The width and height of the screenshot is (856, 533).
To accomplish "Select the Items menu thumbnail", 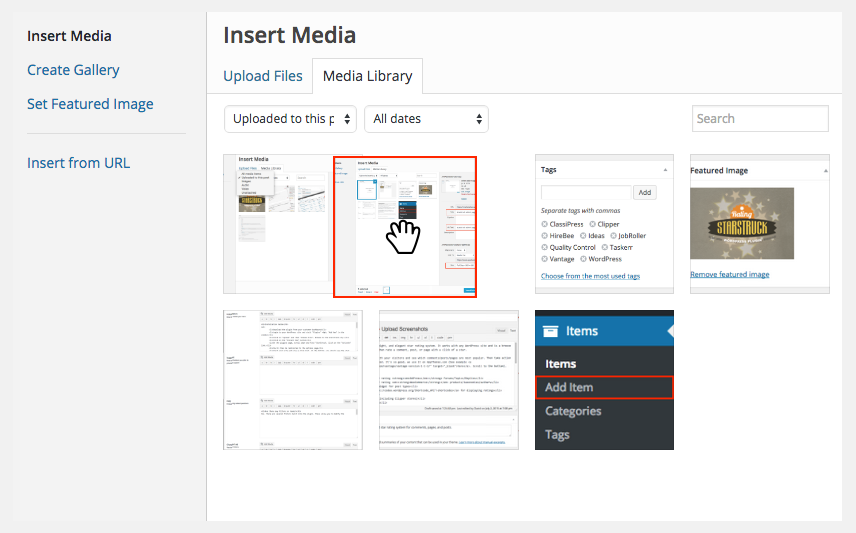I will click(x=604, y=380).
